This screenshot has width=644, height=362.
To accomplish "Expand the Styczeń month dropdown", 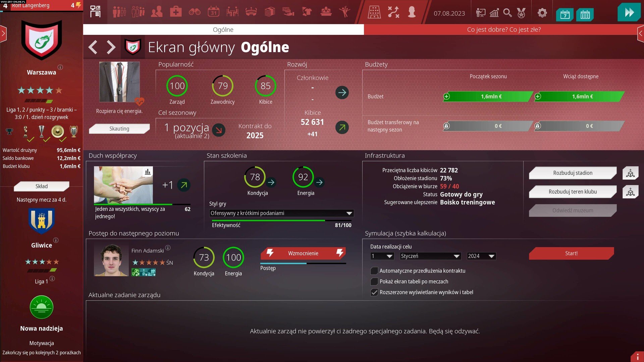I will [x=430, y=256].
